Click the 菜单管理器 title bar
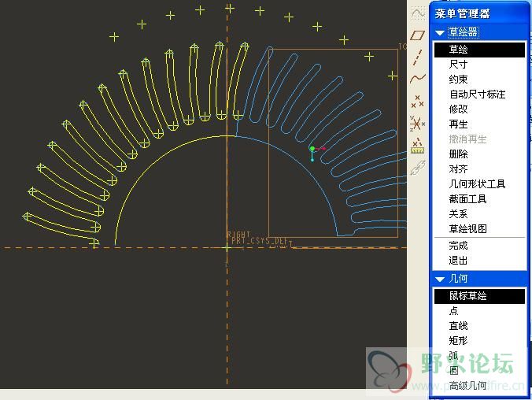The height and width of the screenshot is (400, 532). coord(479,13)
